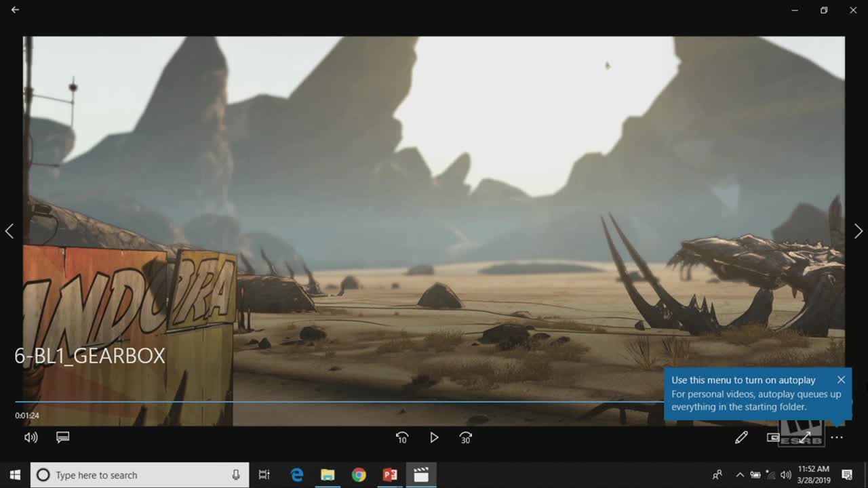Open the Edit pencil tool
Screen dimensions: 868x488
pyautogui.click(x=741, y=438)
